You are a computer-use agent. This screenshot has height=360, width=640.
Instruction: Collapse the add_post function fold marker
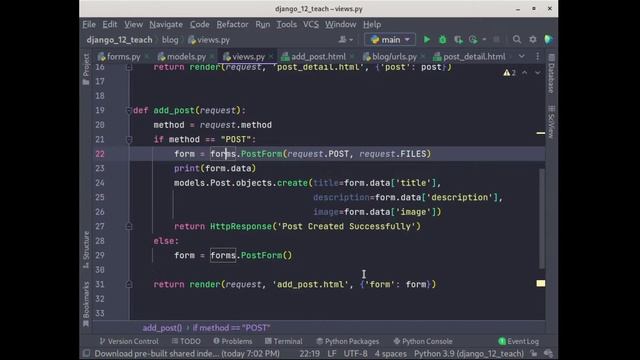[129, 110]
